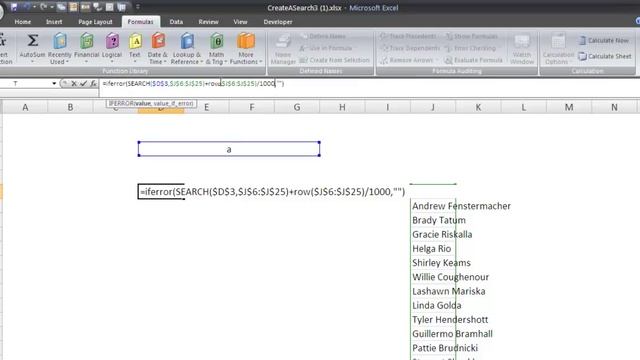Select column B header
This screenshot has width=640, height=360.
click(x=70, y=107)
